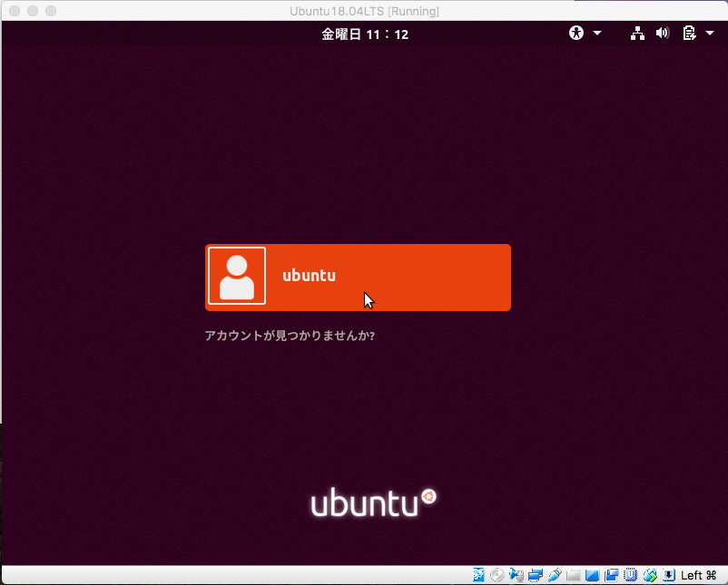This screenshot has width=728, height=585.
Task: Toggle the VirtualBox mouse integration icon
Action: [x=650, y=575]
